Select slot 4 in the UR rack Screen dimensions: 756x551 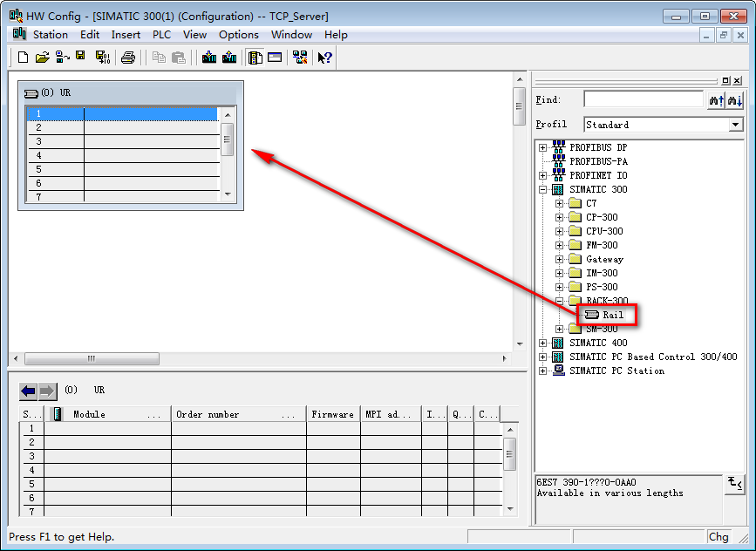click(123, 156)
